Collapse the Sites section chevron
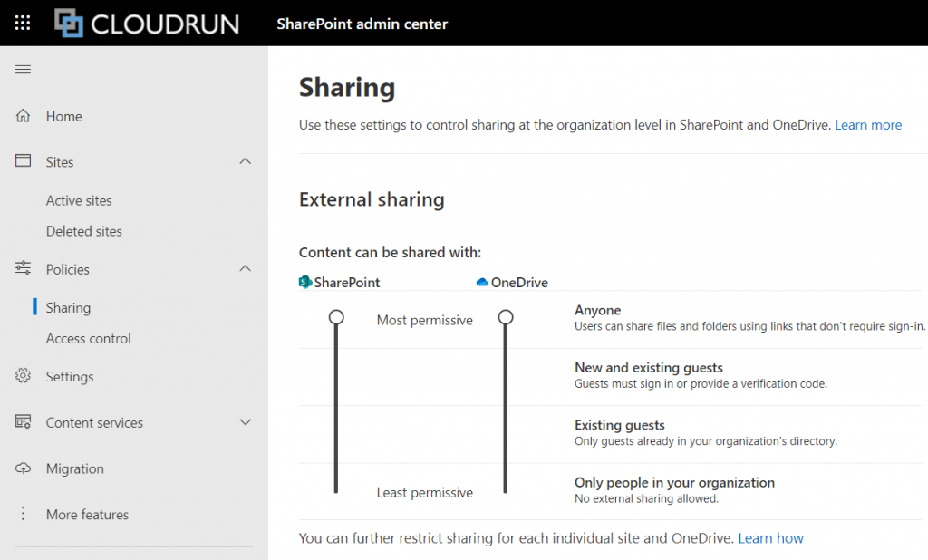928x560 pixels. point(245,161)
